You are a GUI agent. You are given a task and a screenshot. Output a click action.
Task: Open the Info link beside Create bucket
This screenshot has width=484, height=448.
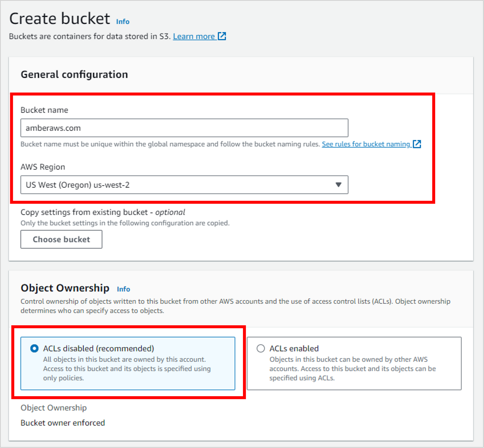tap(123, 22)
